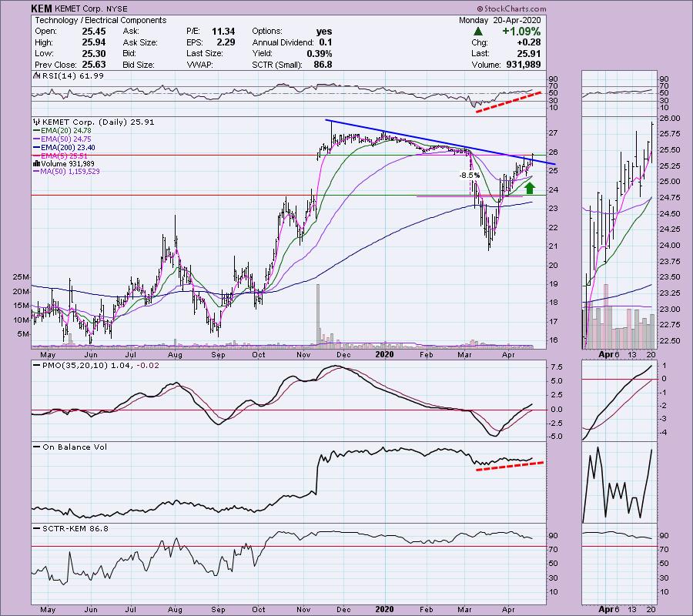693x616 pixels.
Task: Click the Low price value 25.30
Action: pyautogui.click(x=94, y=53)
